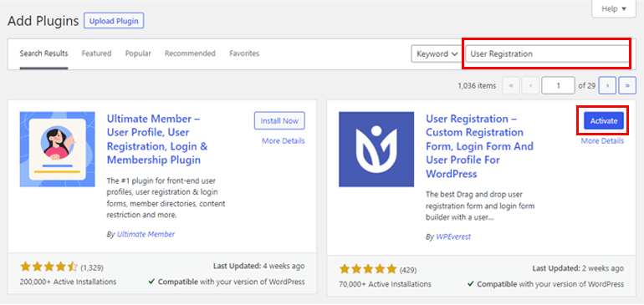Click the 'of 29' page total text

point(587,86)
